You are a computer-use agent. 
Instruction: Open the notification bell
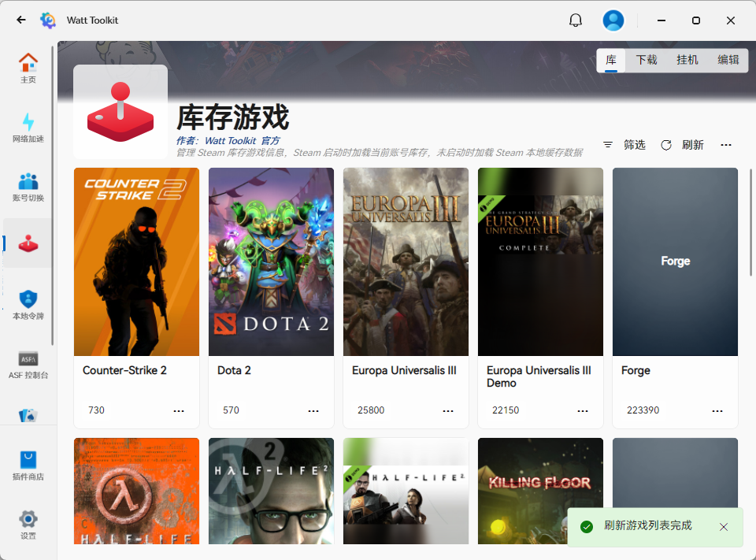tap(576, 20)
